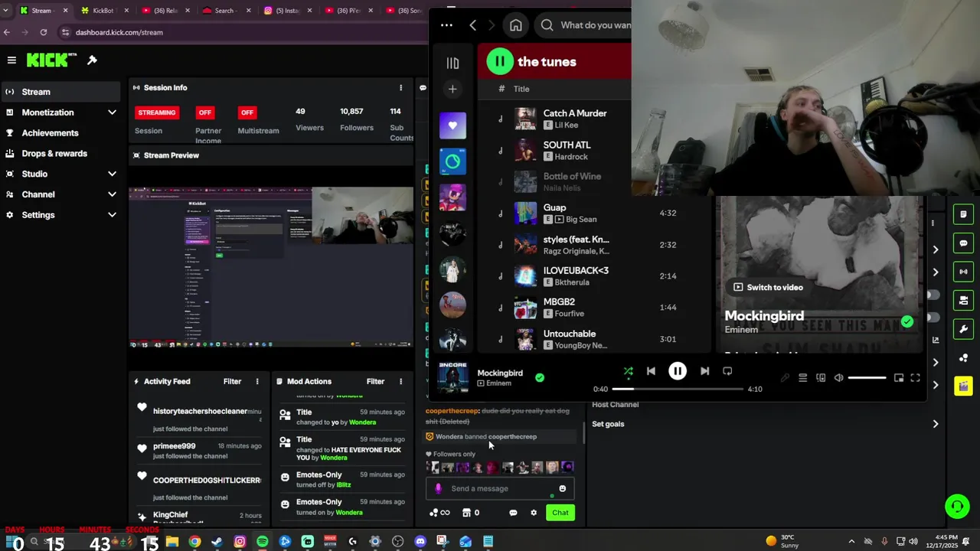This screenshot has height=551, width=980.
Task: Open camera icon in right rail
Action: (963, 300)
